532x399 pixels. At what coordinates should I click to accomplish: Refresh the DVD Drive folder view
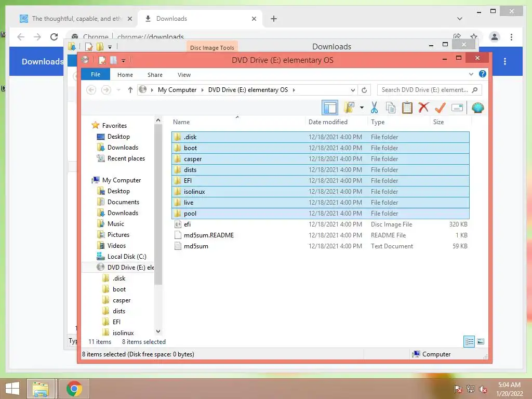364,90
